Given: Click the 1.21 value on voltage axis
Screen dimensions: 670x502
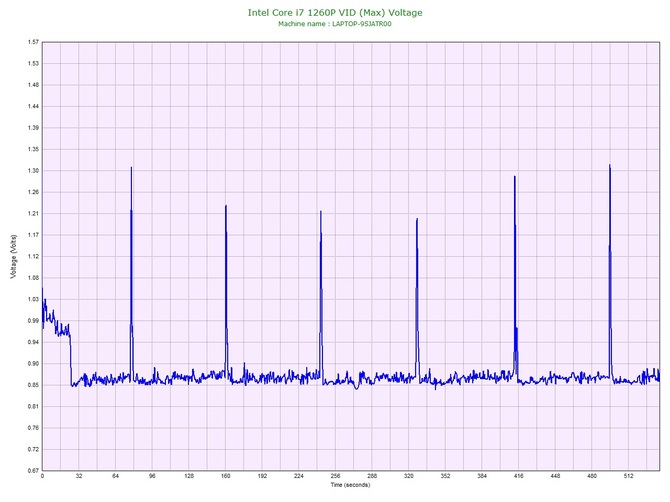Looking at the screenshot, I should 33,213.
